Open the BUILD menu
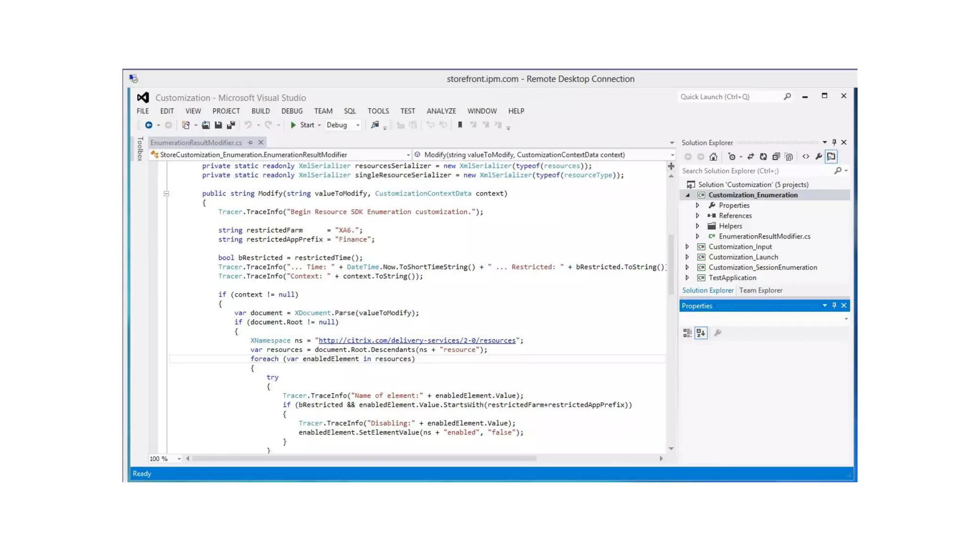The image size is (980, 551). [x=260, y=111]
